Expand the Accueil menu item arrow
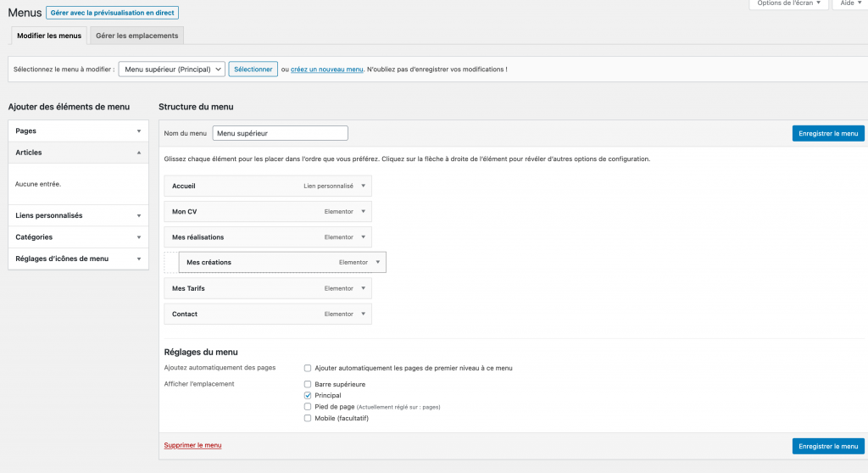This screenshot has width=868, height=473. point(363,186)
